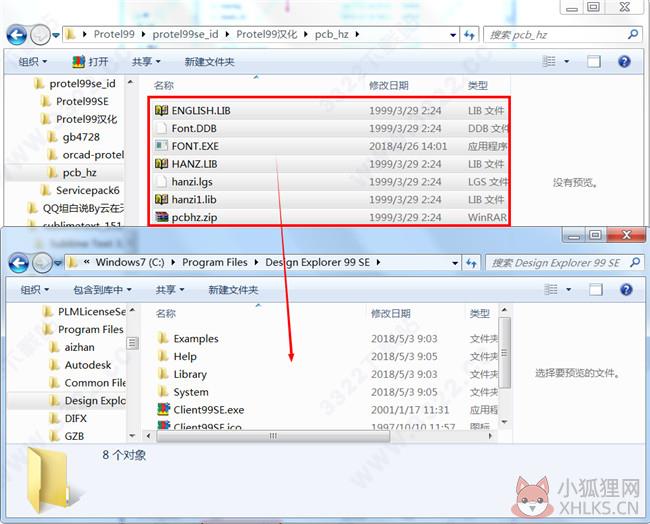Image resolution: width=650 pixels, height=524 pixels.
Task: Click horizontal scrollbar in Design Explorer file list
Action: (273, 436)
